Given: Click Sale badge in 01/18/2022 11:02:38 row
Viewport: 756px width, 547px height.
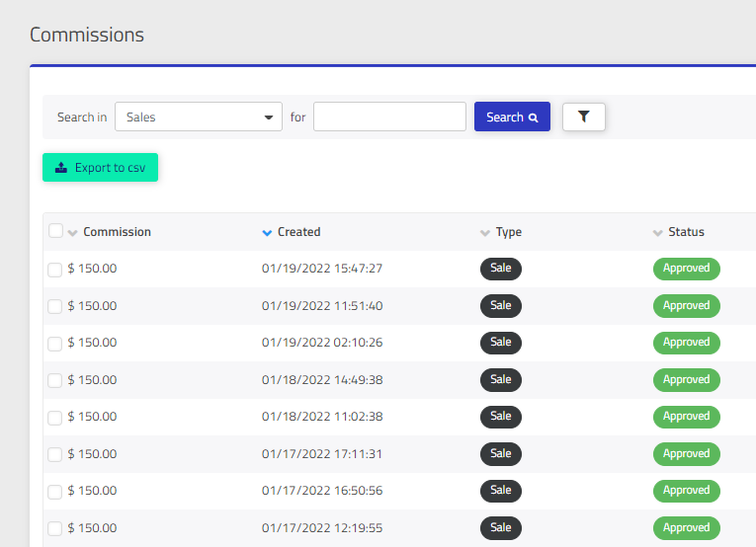Looking at the screenshot, I should pyautogui.click(x=501, y=417).
